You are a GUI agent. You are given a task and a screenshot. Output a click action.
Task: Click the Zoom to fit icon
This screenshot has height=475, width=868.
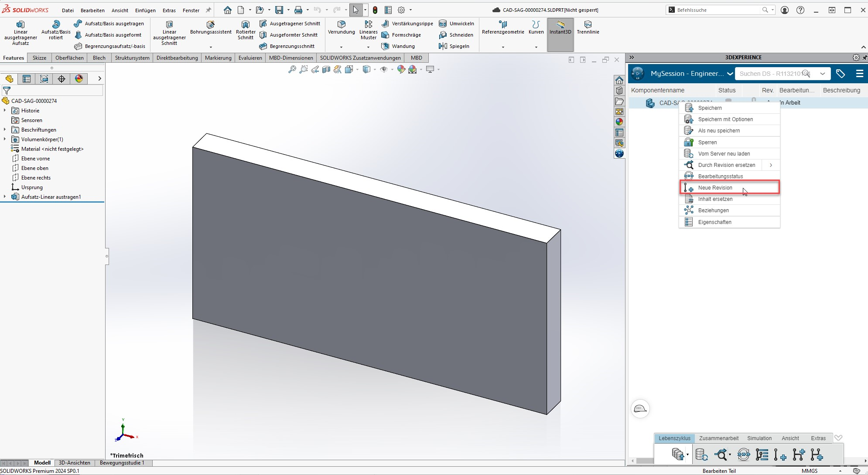(x=292, y=69)
